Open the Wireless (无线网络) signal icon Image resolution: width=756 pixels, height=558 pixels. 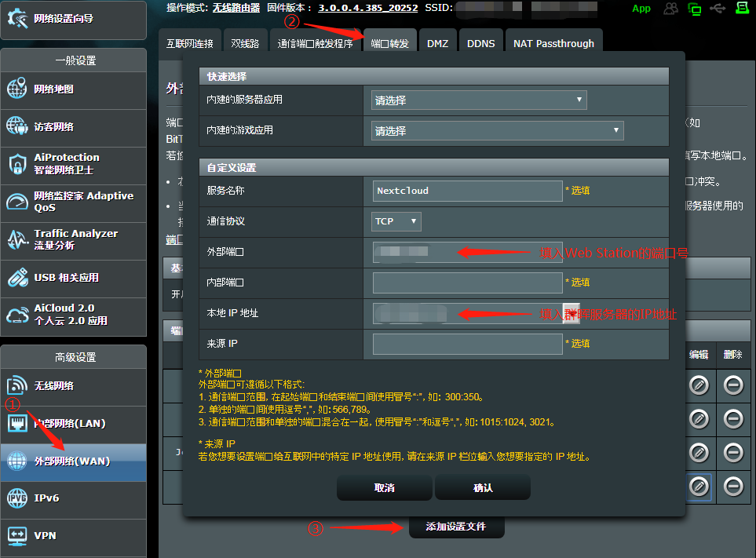coord(17,385)
